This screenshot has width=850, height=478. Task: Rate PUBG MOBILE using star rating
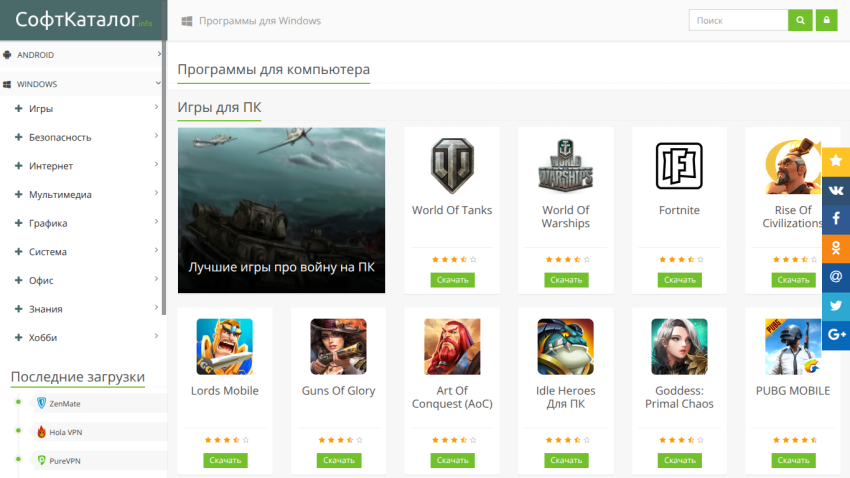click(795, 440)
